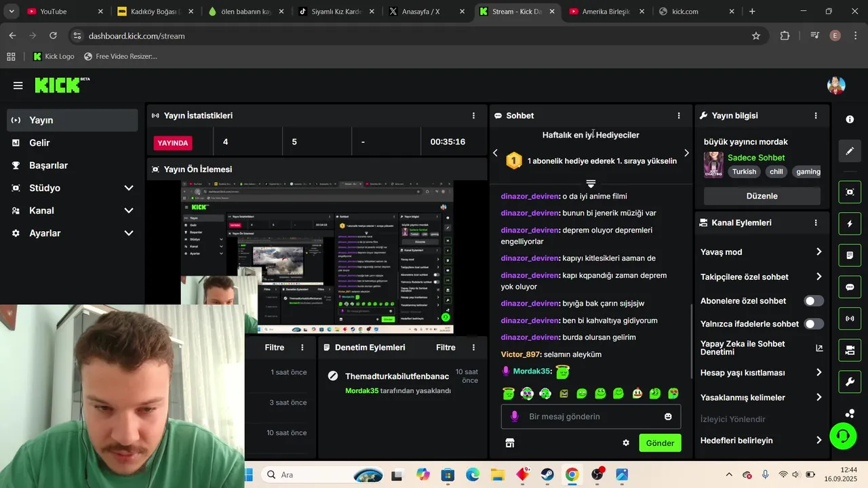Open Yapay Zeka ile Sohbet Denetimi link
The image size is (868, 488).
pyautogui.click(x=762, y=348)
